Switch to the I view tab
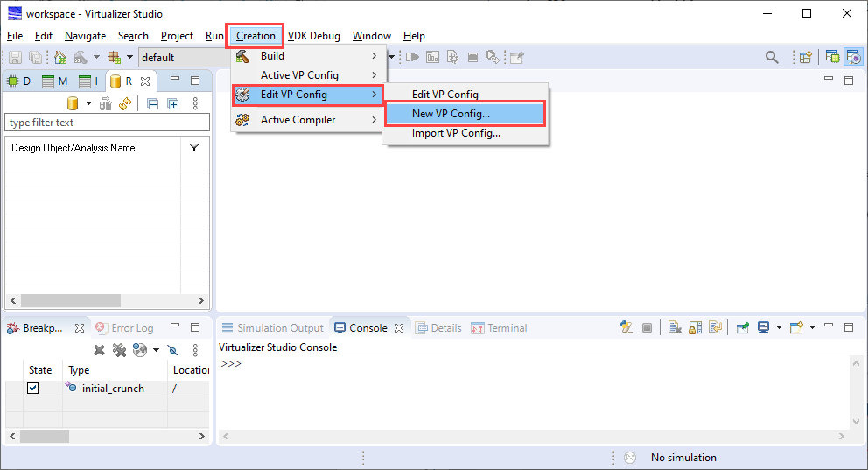 88,81
